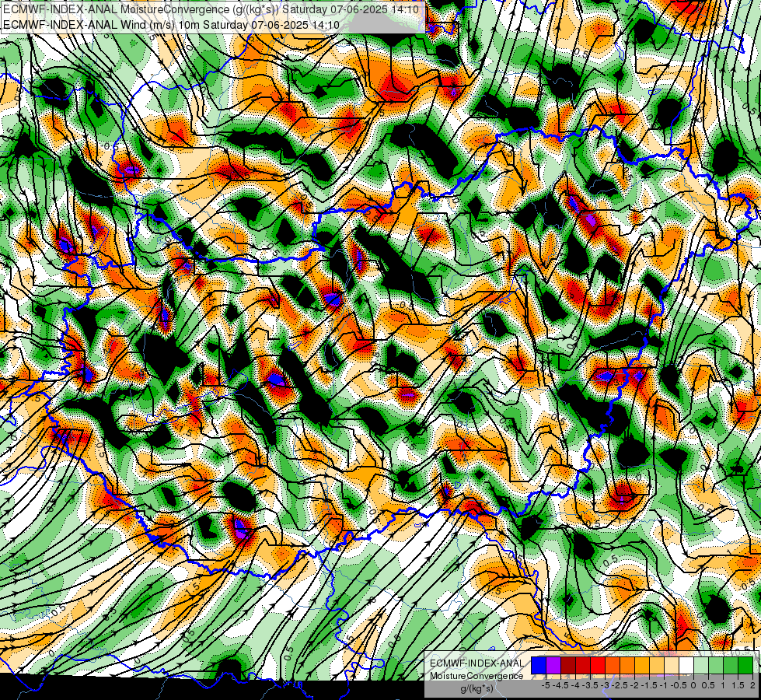
Task: Click the legend swatch between -1.5 and -1
Action: [x=657, y=665]
